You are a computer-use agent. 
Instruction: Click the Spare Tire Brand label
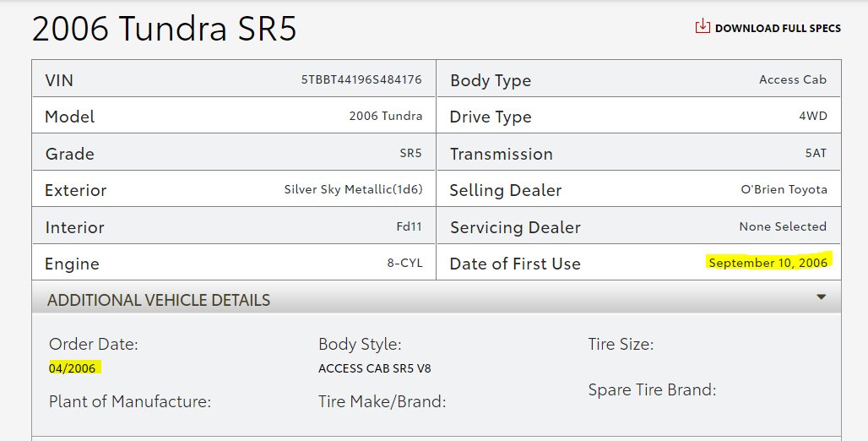coord(652,389)
